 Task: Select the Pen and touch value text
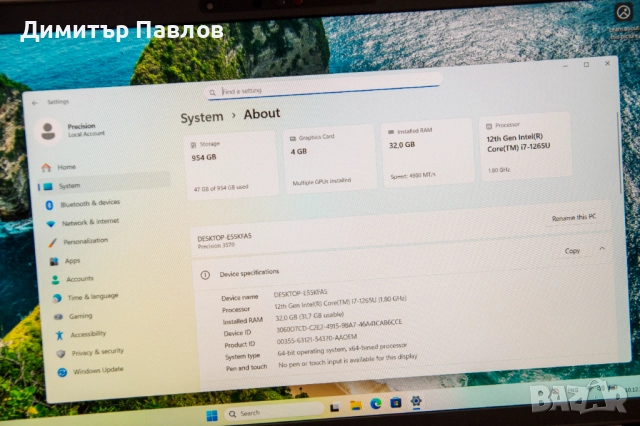[348, 360]
